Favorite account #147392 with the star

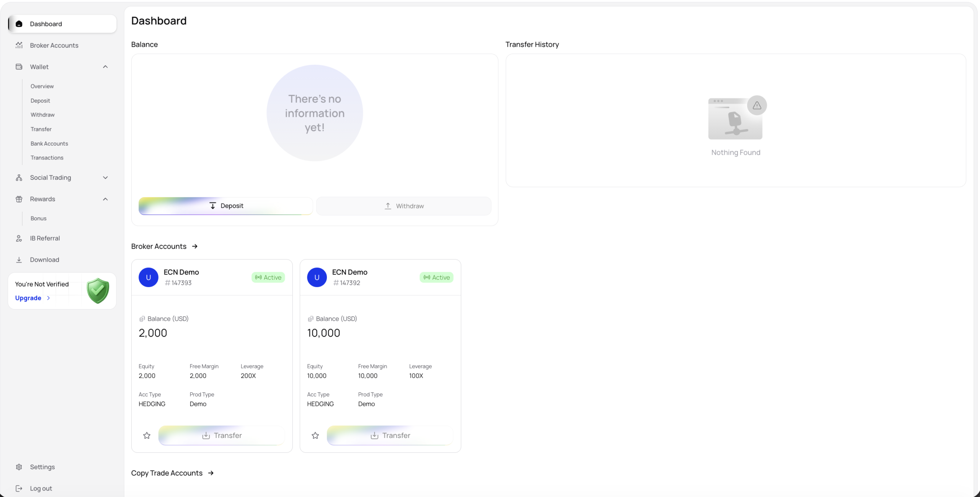pos(315,435)
